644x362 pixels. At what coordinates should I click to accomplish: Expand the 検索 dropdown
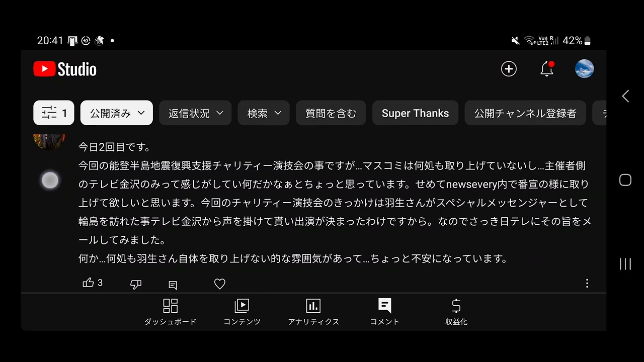click(264, 113)
